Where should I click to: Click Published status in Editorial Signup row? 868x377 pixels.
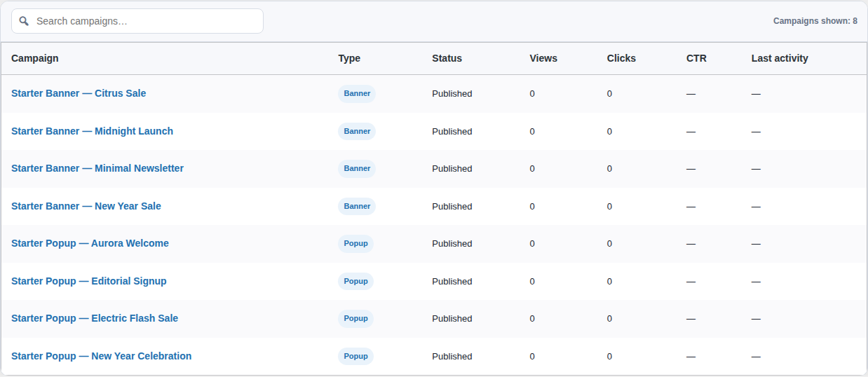[x=452, y=281]
